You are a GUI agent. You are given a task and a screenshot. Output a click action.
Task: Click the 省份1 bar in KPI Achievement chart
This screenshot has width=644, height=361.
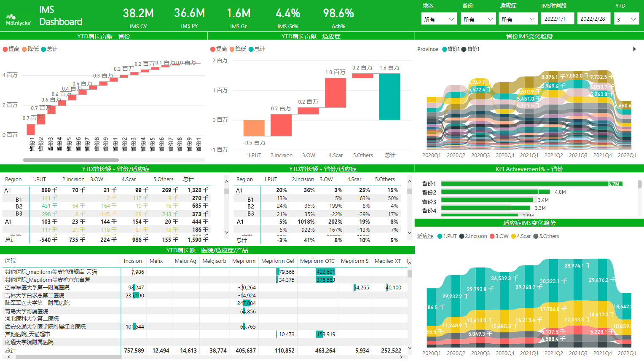point(531,184)
